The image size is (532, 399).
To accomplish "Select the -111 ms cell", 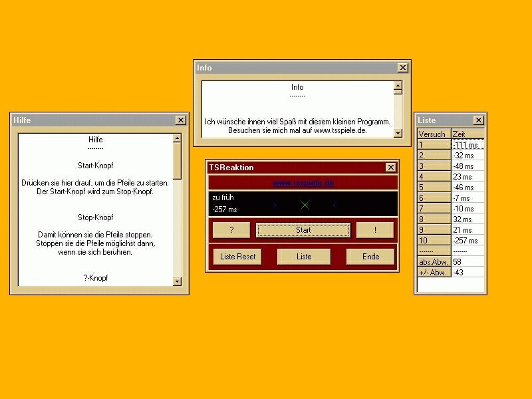I will point(468,145).
